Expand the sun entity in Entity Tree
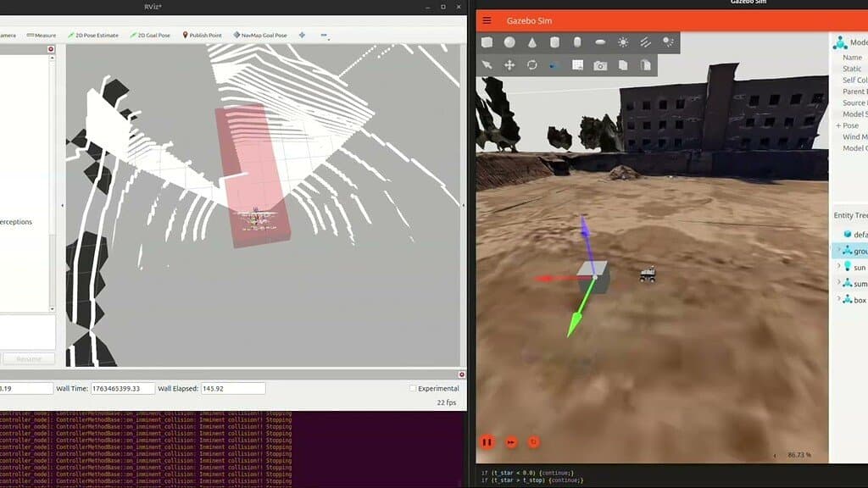 pyautogui.click(x=838, y=267)
